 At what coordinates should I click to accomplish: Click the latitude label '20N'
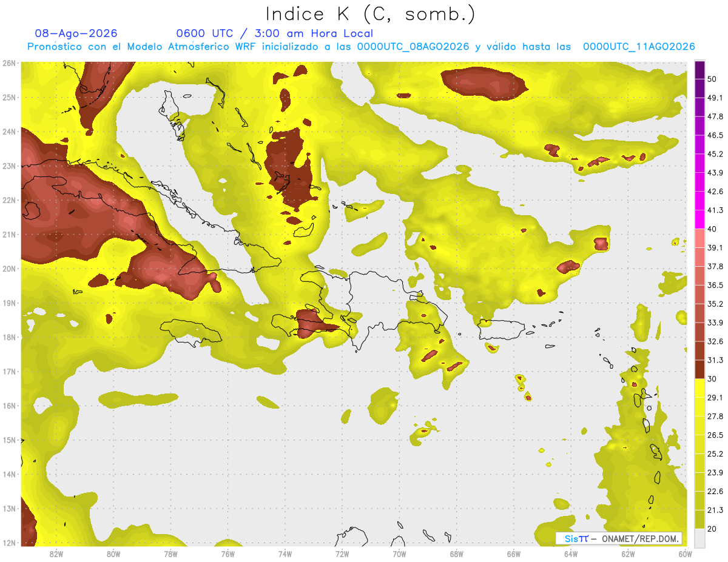[9, 269]
